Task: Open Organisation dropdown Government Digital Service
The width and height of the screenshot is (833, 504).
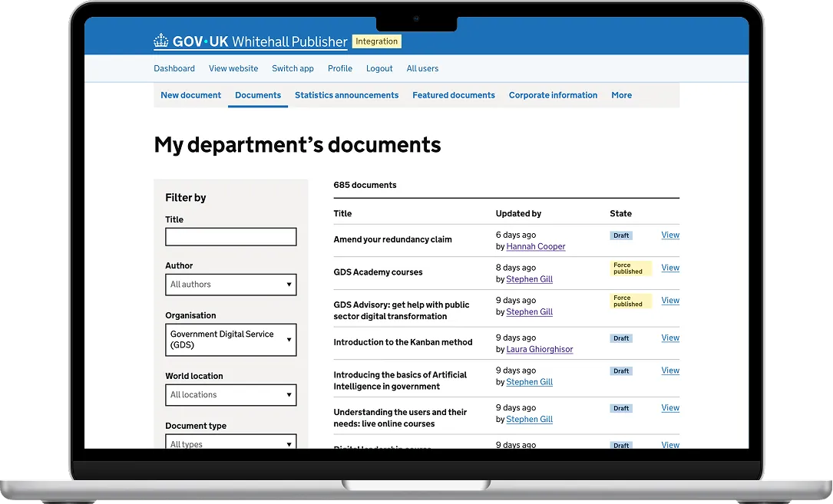Action: pyautogui.click(x=230, y=339)
